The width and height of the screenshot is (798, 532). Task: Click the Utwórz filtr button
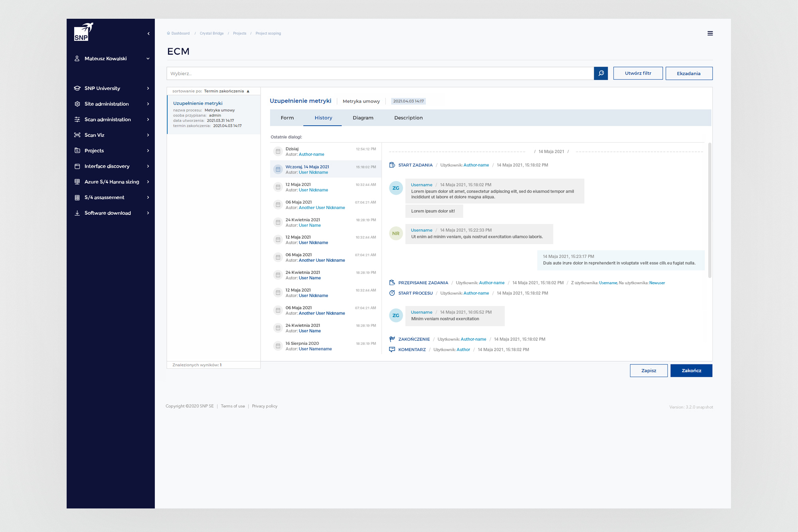(638, 73)
